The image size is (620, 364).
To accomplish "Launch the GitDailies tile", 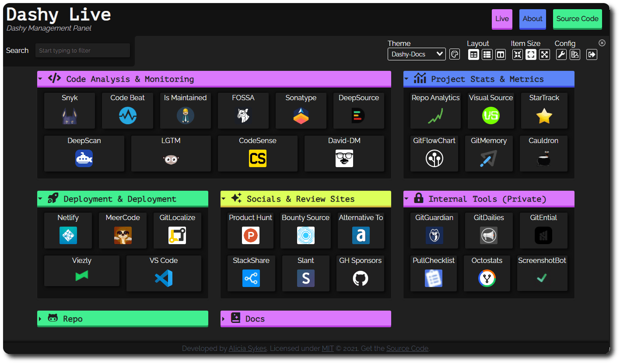I will [489, 230].
